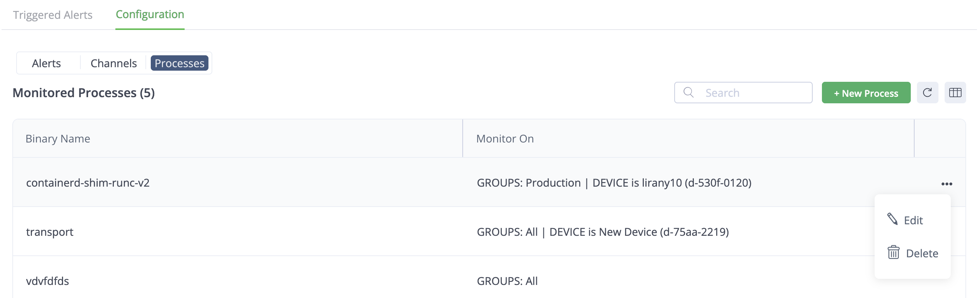Click the + New Process button

click(866, 93)
